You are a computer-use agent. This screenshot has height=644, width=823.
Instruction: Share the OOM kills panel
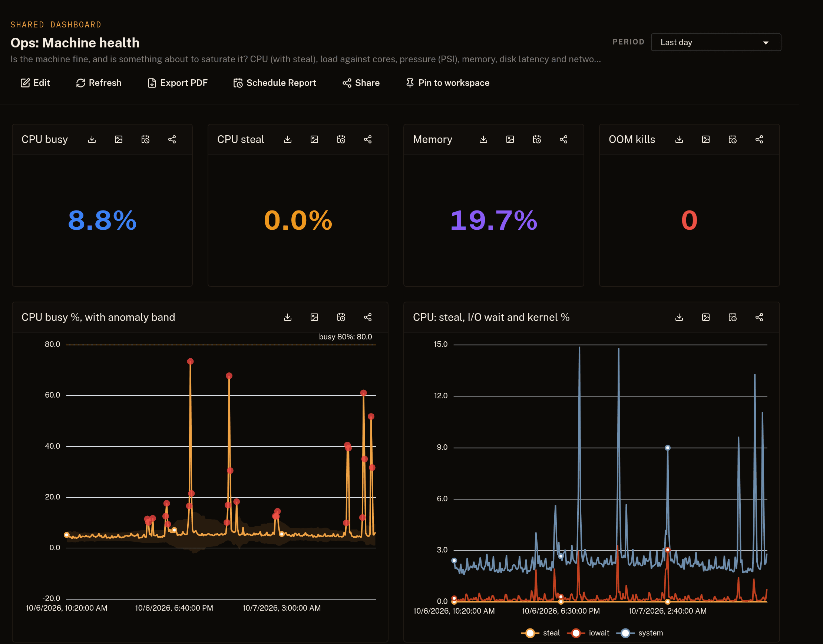click(x=759, y=139)
